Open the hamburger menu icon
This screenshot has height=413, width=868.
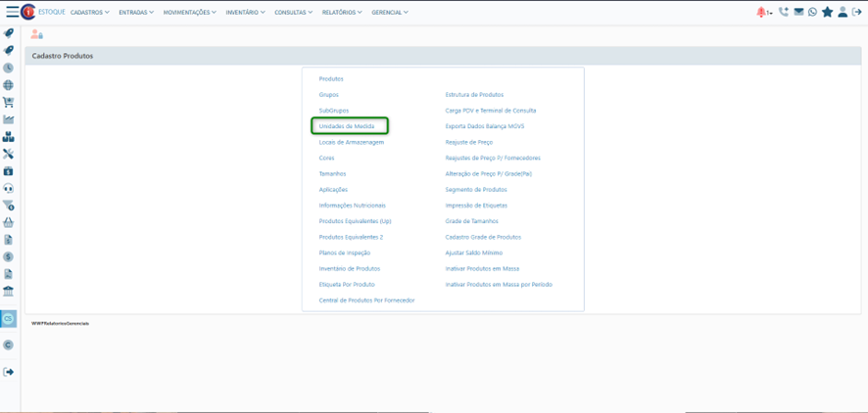point(12,12)
